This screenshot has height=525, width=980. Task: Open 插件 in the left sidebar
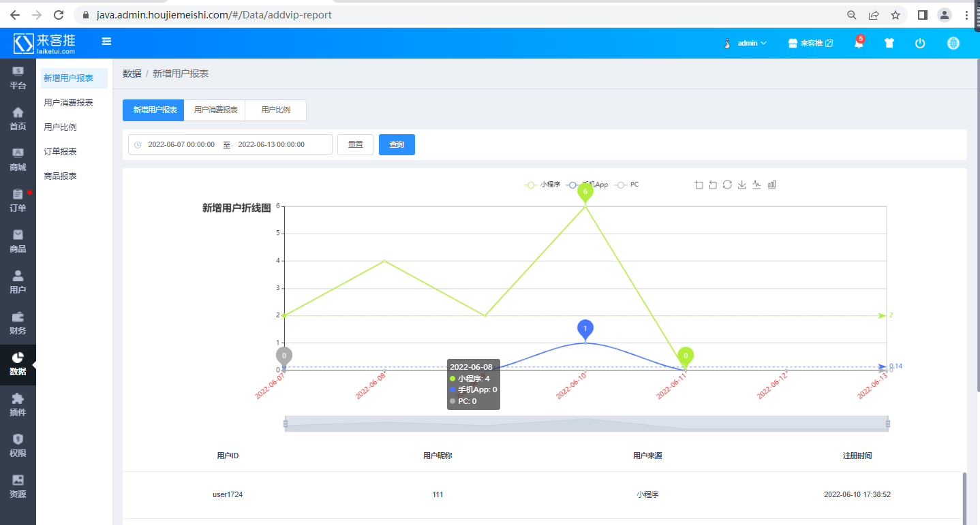(18, 405)
